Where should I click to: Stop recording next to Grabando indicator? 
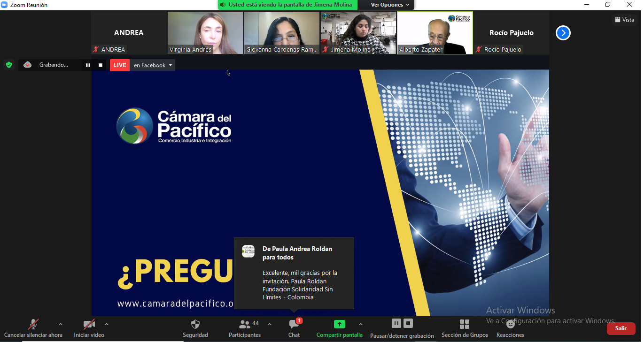[100, 65]
